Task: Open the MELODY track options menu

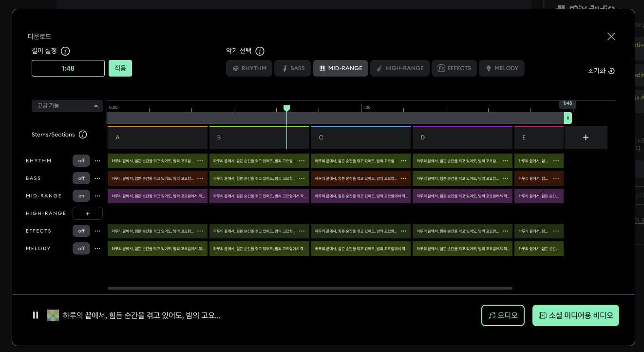Action: [97, 249]
